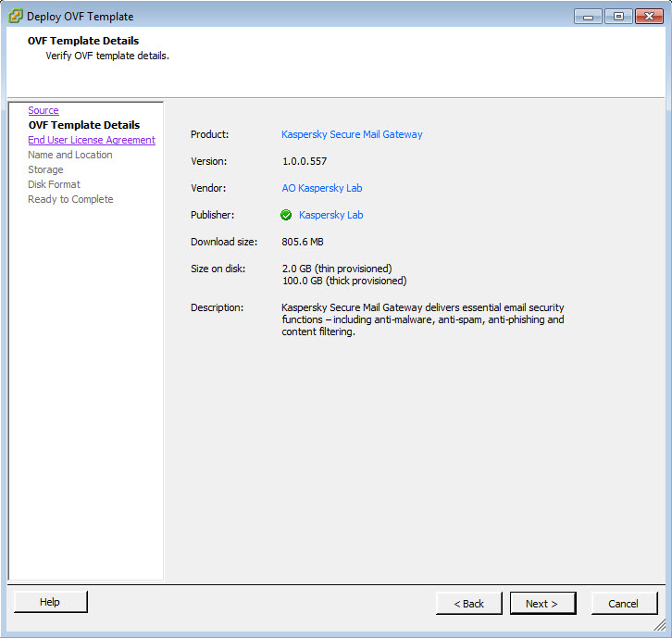Select the Name and Location step
The height and width of the screenshot is (638, 672).
tap(70, 155)
